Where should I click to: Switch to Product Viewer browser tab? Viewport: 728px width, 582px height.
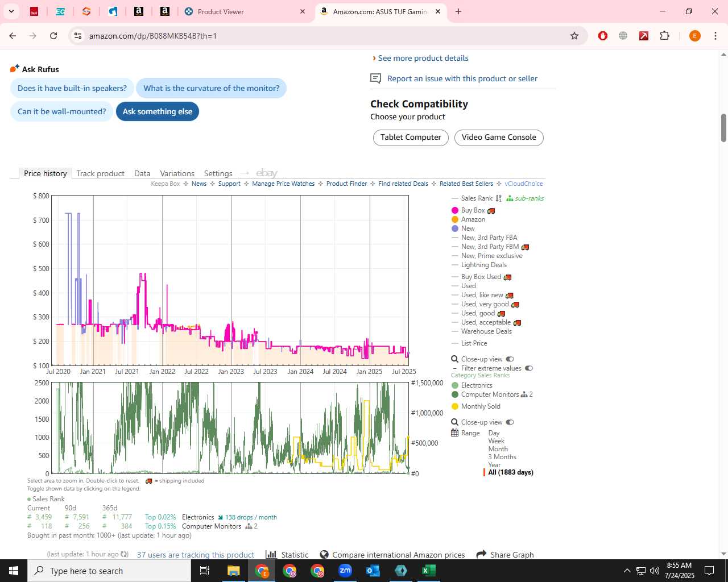245,11
